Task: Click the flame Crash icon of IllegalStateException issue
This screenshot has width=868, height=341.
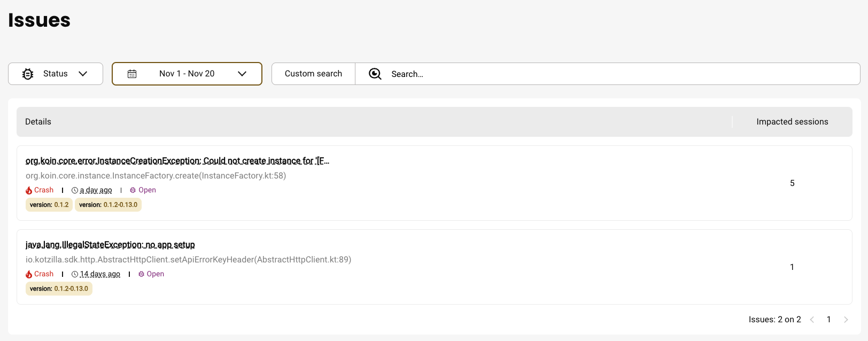Action: [x=29, y=274]
